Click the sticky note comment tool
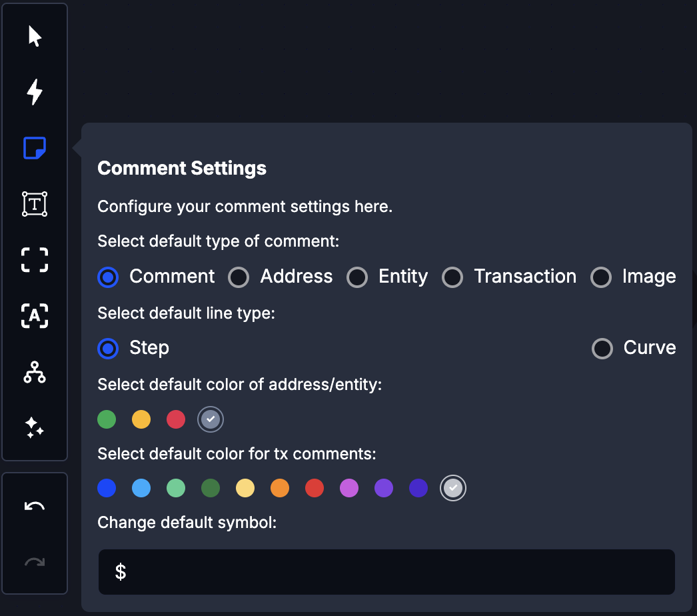 (x=35, y=148)
